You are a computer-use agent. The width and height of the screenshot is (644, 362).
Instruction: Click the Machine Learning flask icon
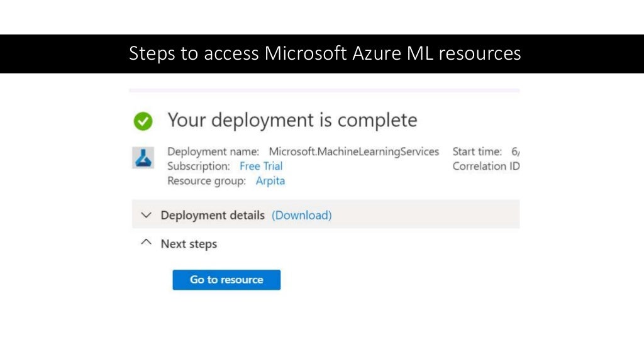click(143, 158)
